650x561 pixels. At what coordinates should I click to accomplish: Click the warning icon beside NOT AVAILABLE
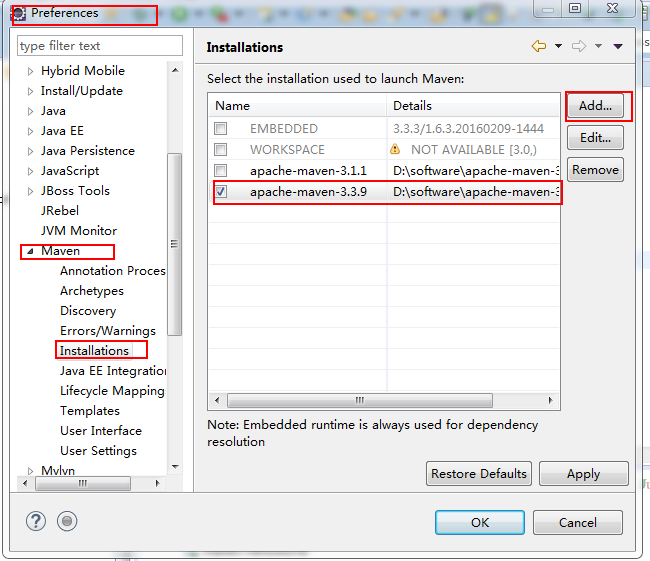[395, 149]
